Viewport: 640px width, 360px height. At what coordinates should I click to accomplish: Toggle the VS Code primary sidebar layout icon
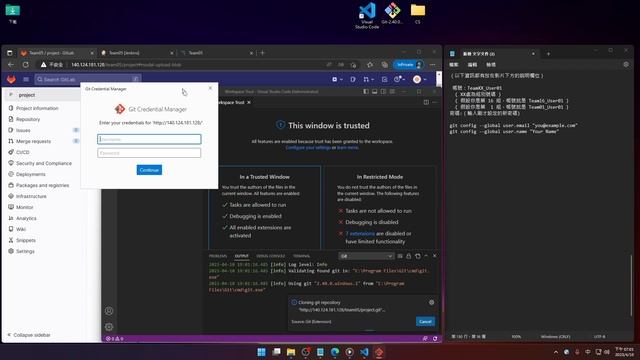pyautogui.click(x=366, y=91)
